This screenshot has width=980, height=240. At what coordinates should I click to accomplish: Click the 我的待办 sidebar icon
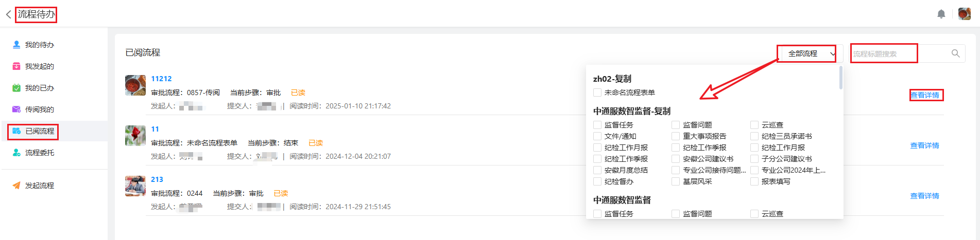(16, 45)
